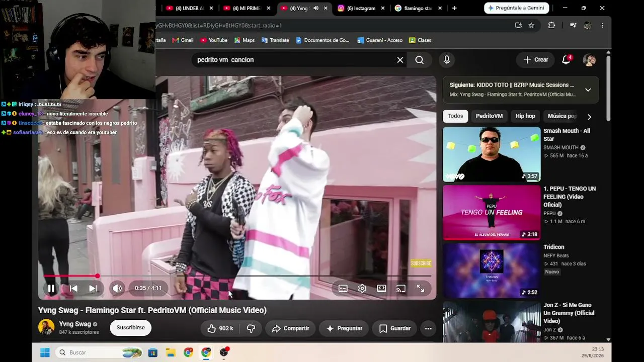Screen dimensions: 644x362
Task: Run the YouTube search with magnifier
Action: (x=419, y=60)
